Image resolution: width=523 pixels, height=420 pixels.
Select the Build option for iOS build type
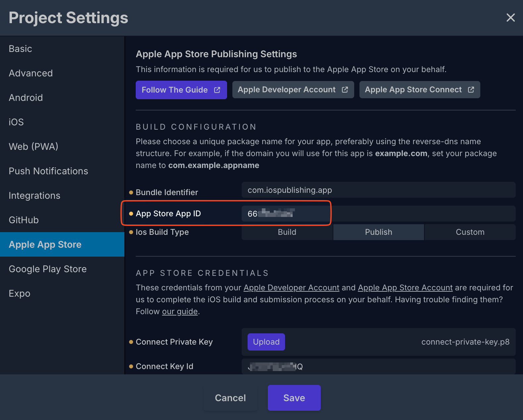pos(287,232)
